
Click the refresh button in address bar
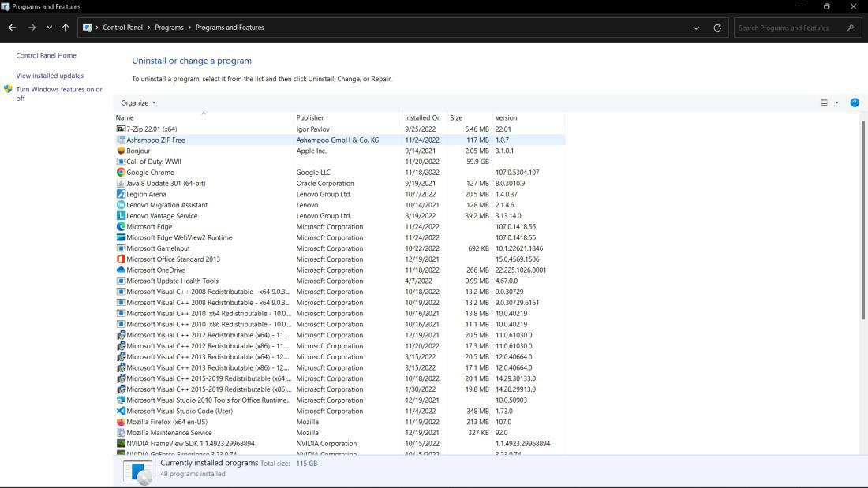(x=716, y=28)
